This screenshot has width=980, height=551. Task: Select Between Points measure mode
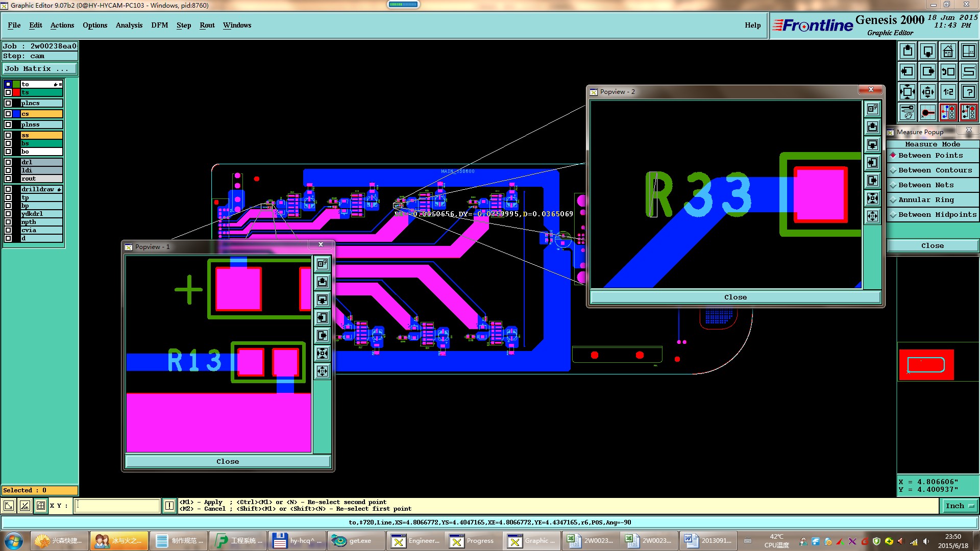[933, 156]
